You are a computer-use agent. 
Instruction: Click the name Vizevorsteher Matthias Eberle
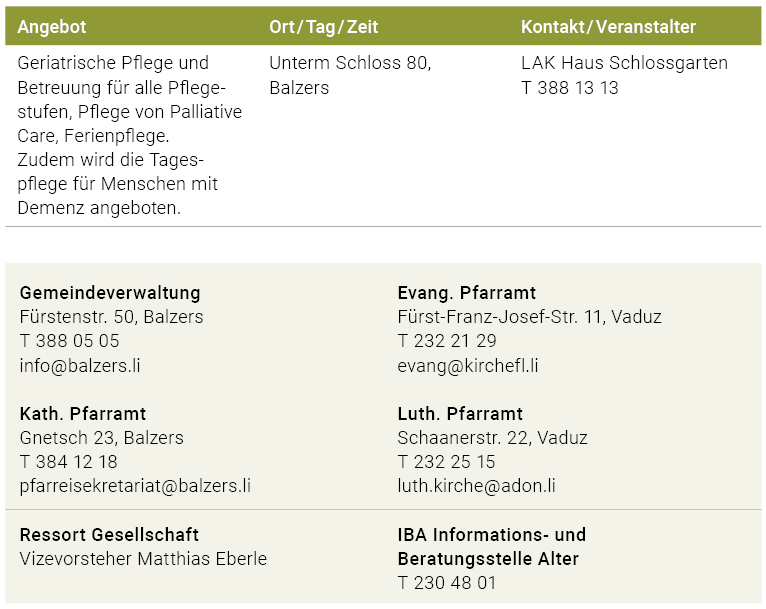[143, 559]
